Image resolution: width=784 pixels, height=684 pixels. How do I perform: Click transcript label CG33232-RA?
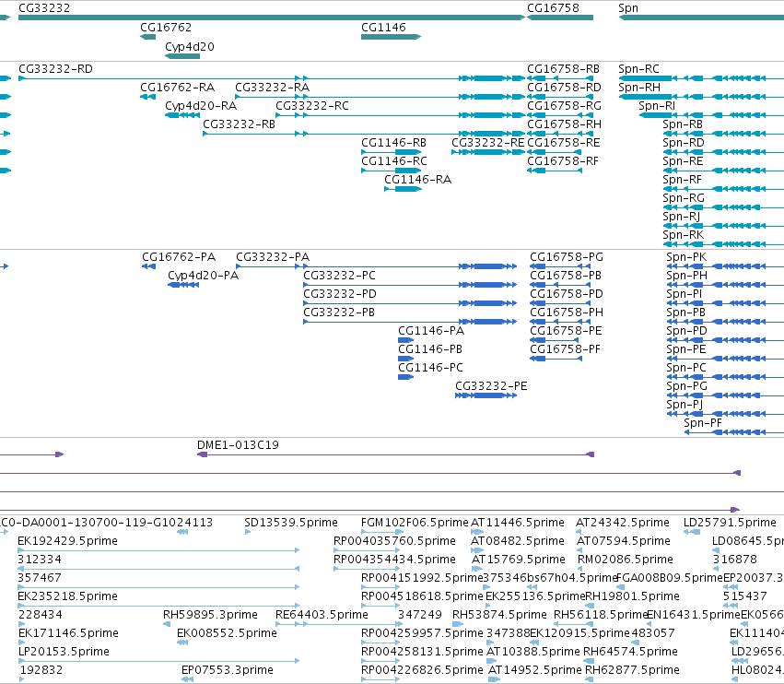point(272,87)
